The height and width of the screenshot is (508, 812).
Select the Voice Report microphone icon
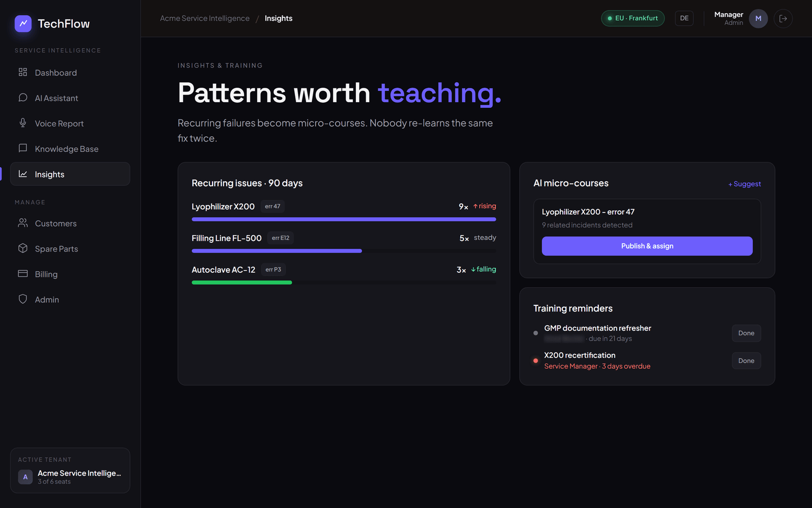[x=23, y=123]
